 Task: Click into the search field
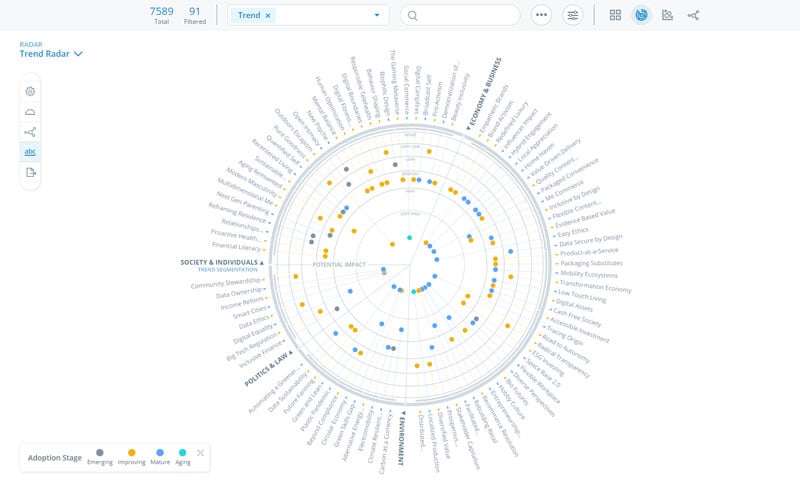(465, 15)
